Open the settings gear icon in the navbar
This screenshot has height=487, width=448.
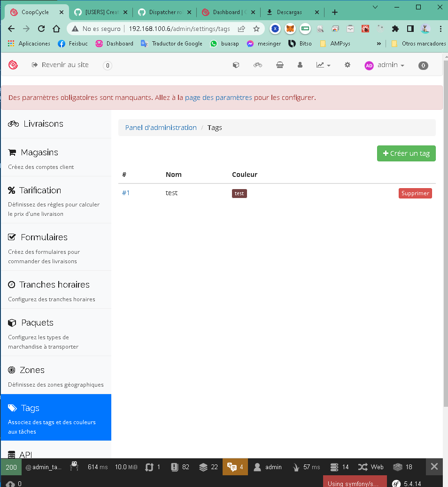click(x=347, y=65)
